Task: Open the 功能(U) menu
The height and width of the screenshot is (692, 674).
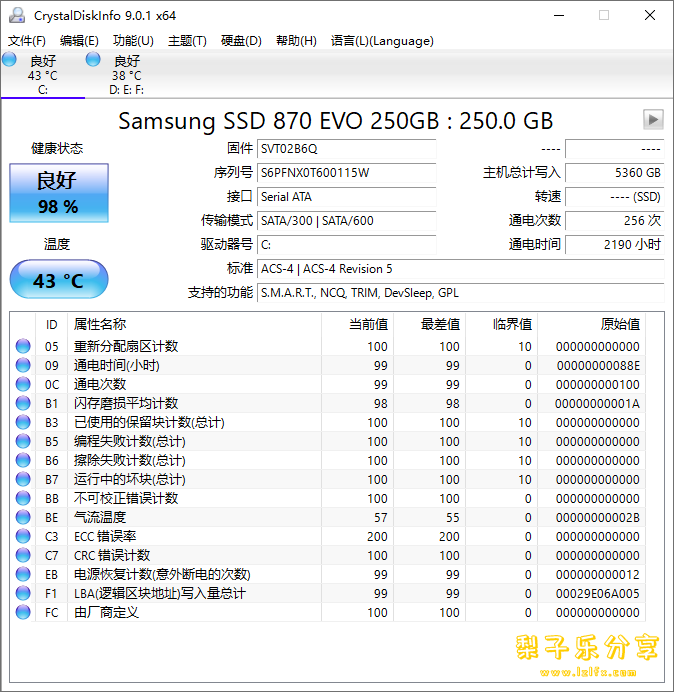Action: tap(133, 41)
